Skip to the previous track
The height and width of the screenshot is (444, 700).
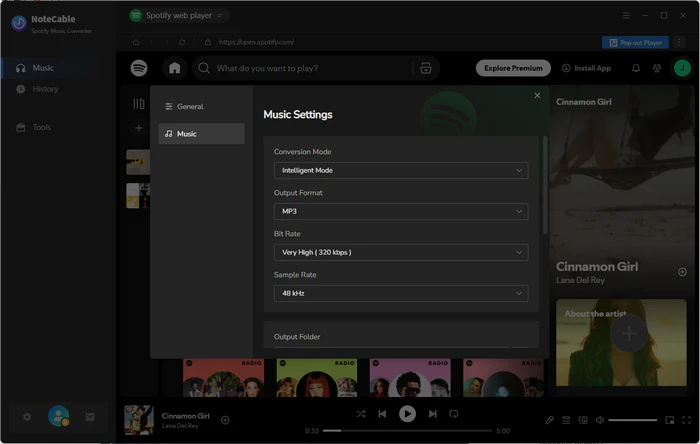(382, 414)
